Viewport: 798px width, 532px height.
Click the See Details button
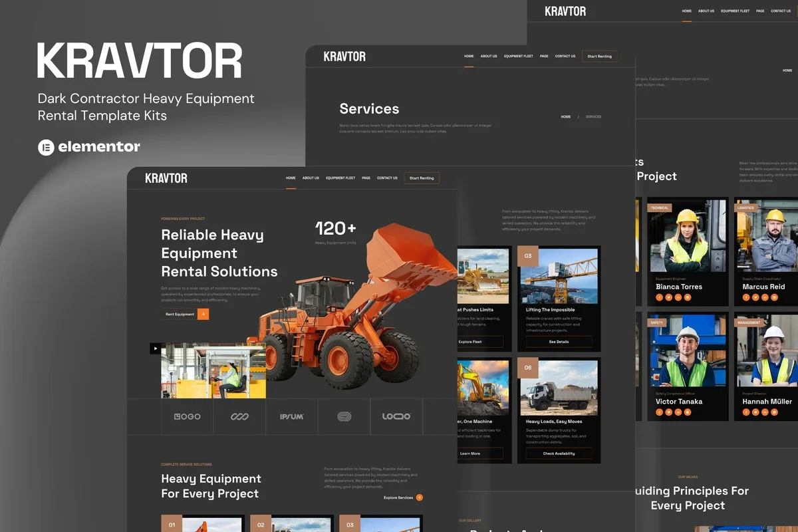coord(559,342)
